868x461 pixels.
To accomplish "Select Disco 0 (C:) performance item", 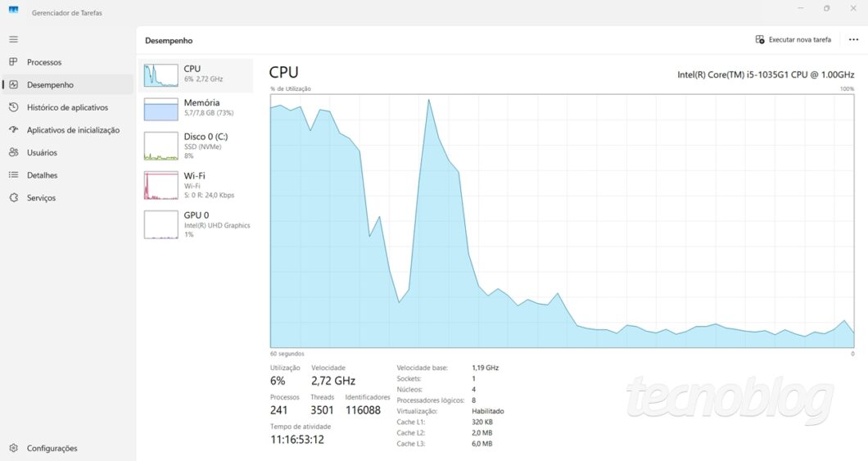I will point(160,145).
